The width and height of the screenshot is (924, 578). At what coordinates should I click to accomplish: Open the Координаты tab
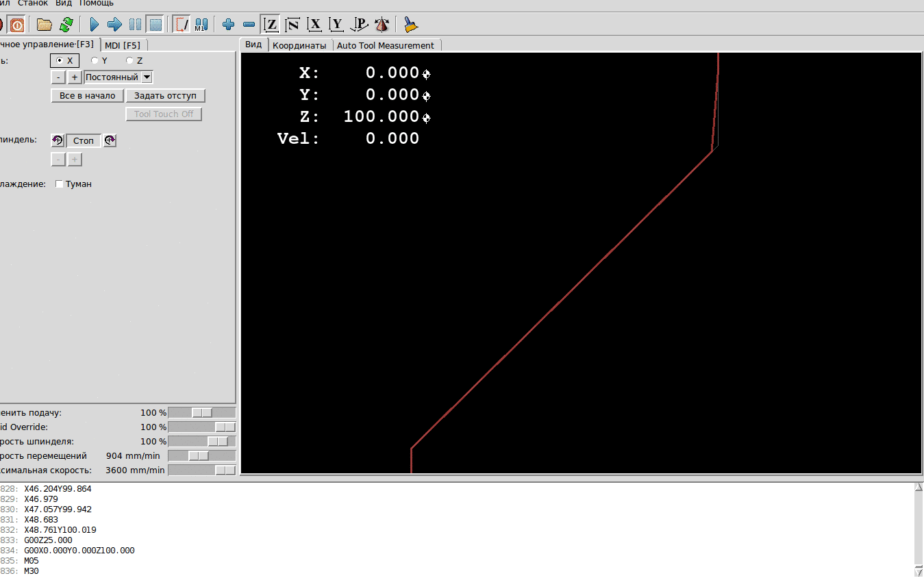(x=299, y=45)
